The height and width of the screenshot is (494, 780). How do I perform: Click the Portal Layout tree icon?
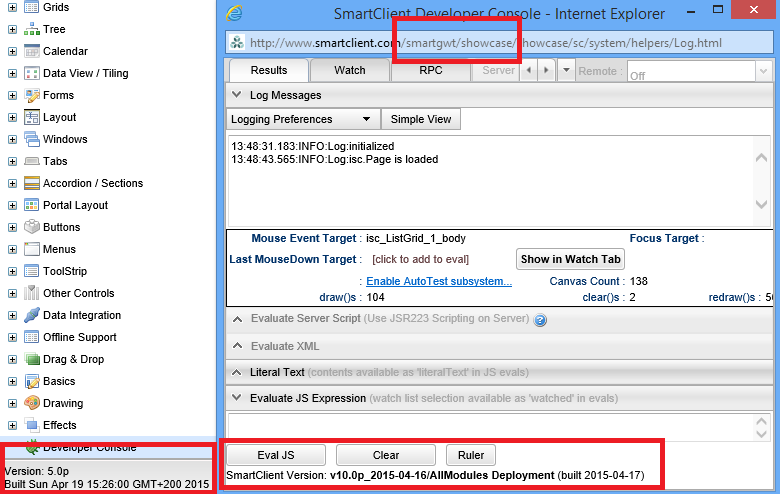click(x=31, y=205)
